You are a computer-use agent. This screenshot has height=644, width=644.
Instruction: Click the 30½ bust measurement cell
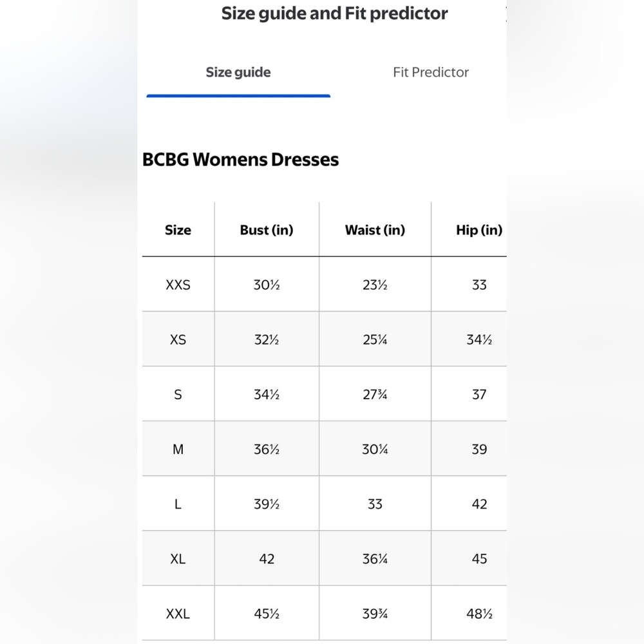(x=267, y=285)
